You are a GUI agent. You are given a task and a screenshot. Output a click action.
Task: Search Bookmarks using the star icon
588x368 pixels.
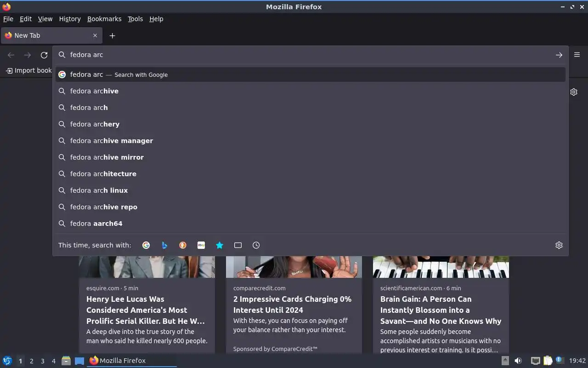click(220, 245)
